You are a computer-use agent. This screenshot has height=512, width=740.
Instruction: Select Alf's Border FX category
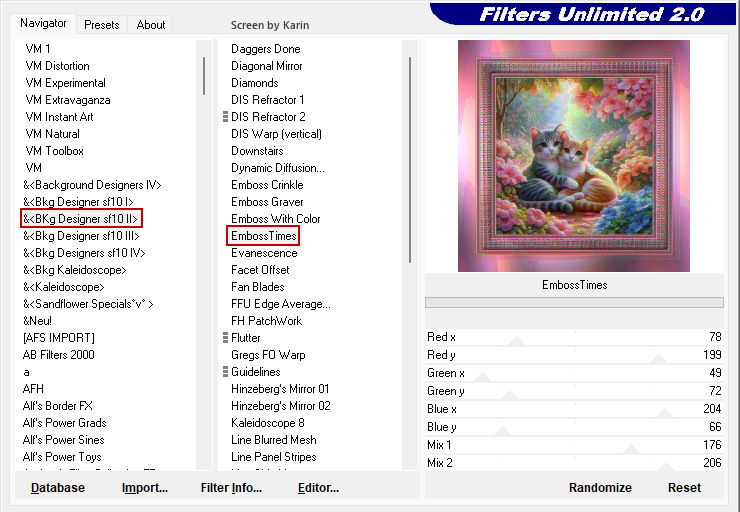click(58, 406)
